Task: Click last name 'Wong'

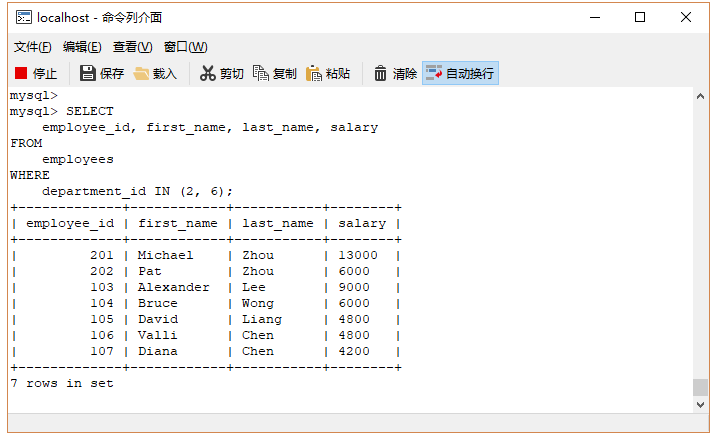Action: coord(258,303)
